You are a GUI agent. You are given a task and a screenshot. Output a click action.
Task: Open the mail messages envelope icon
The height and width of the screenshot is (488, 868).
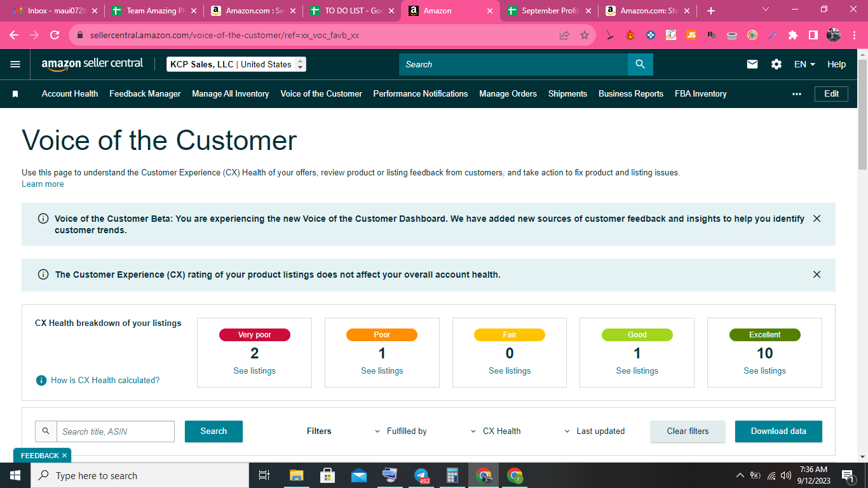[x=752, y=64]
